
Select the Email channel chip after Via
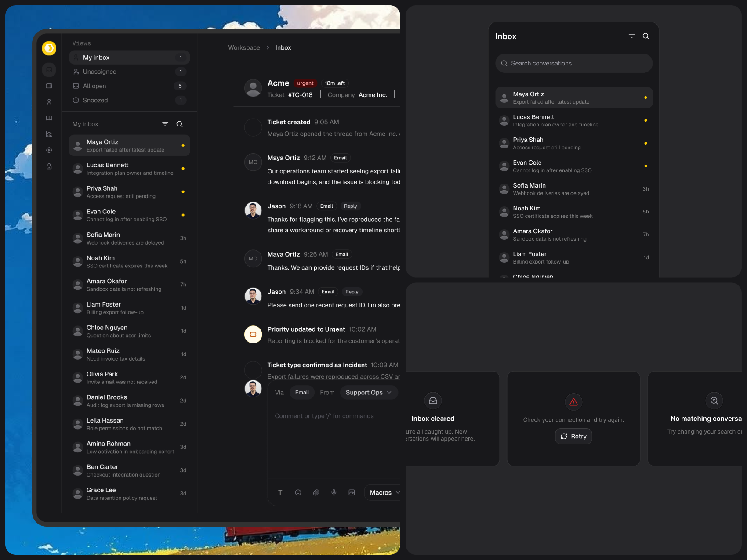[x=302, y=393]
